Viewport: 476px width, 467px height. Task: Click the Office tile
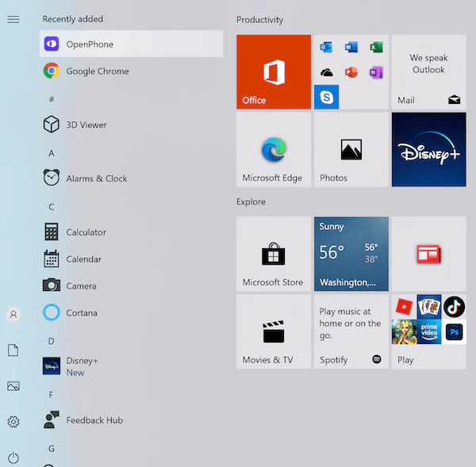274,72
